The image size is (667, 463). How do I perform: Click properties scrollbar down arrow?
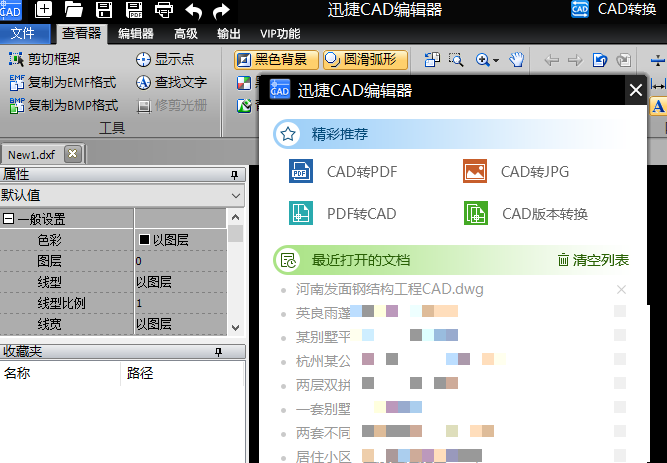[x=236, y=328]
